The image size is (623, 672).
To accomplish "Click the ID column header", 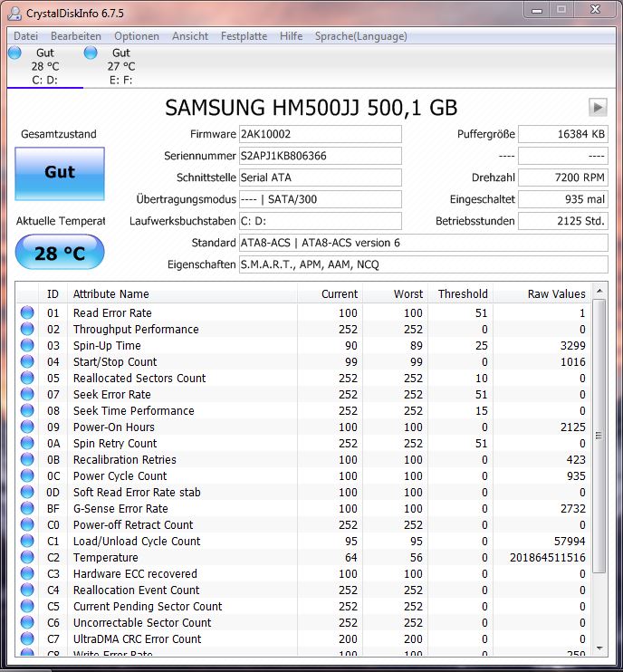I will (x=53, y=294).
